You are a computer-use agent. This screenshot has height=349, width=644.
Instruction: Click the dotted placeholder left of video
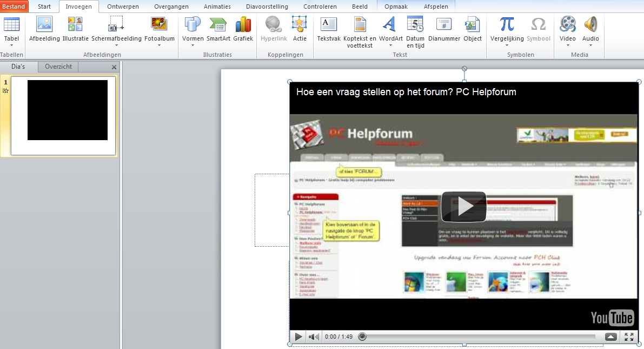pyautogui.click(x=272, y=210)
